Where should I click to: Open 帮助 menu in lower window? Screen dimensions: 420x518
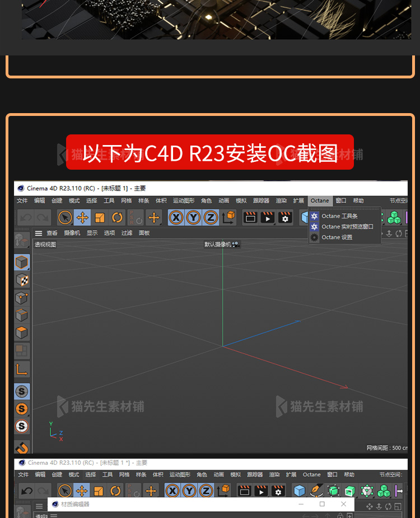[349, 474]
